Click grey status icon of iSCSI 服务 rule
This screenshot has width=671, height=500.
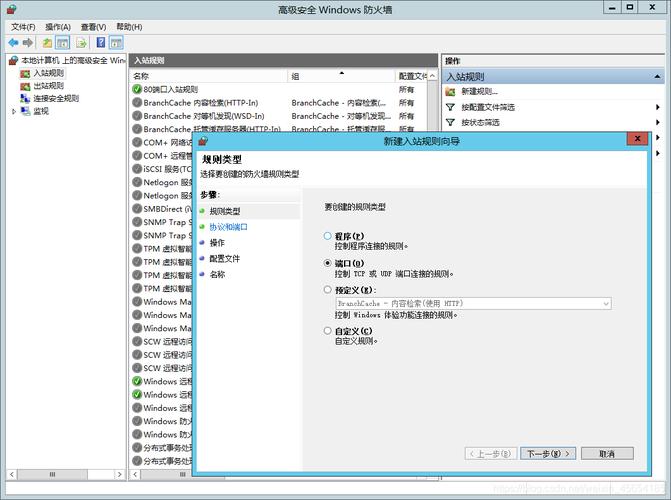click(137, 169)
